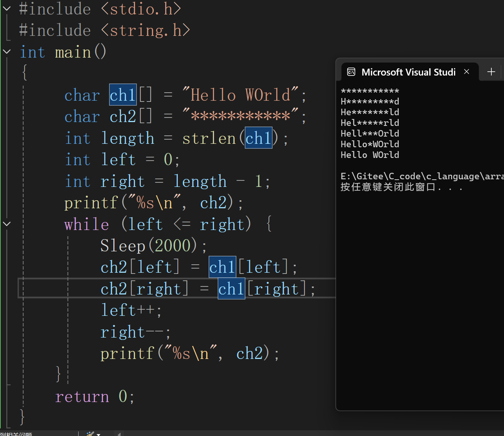Open a new console tab with plus
The height and width of the screenshot is (436, 504).
coord(491,71)
